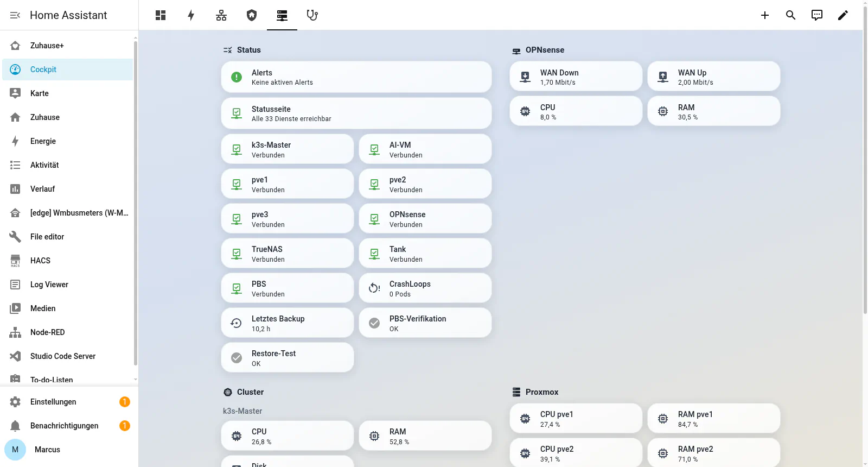Click the pve3 connection icon
The height and width of the screenshot is (467, 868).
coord(237,219)
